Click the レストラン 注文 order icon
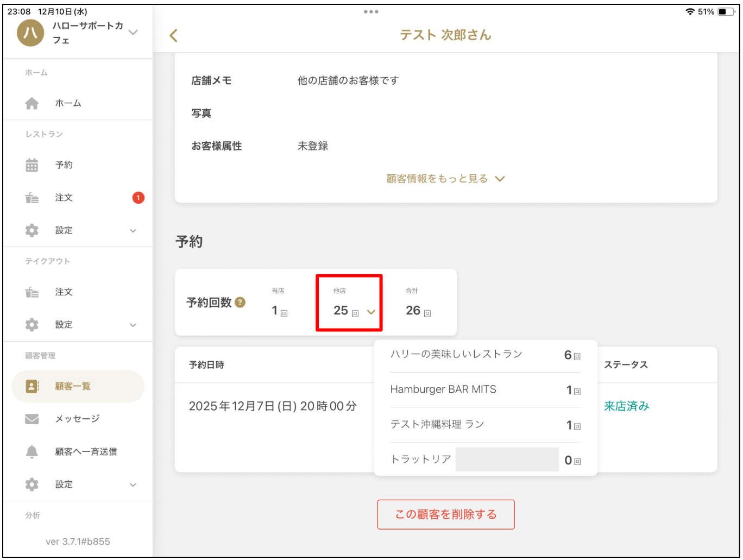 click(32, 198)
